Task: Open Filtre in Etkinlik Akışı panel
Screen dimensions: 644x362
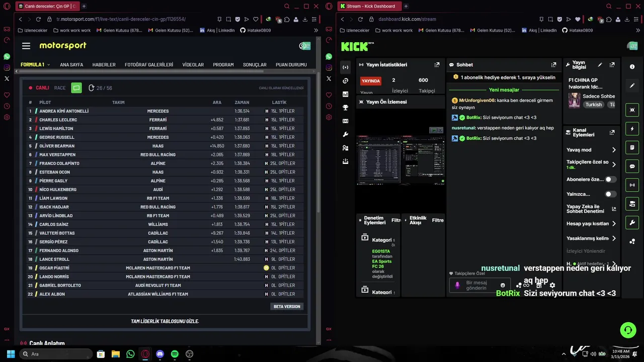Action: tap(438, 220)
